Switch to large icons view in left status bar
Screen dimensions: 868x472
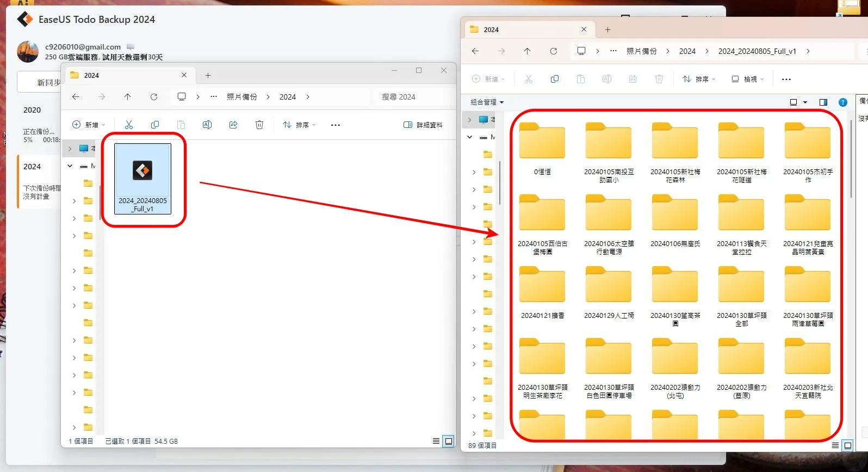pos(448,441)
